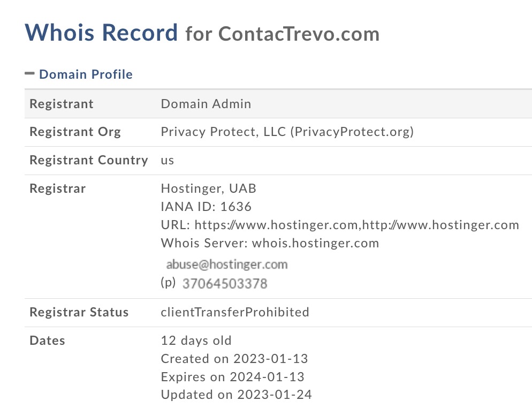Click ContacTrevo.com in the title
The image size is (532, 408).
pyautogui.click(x=299, y=34)
